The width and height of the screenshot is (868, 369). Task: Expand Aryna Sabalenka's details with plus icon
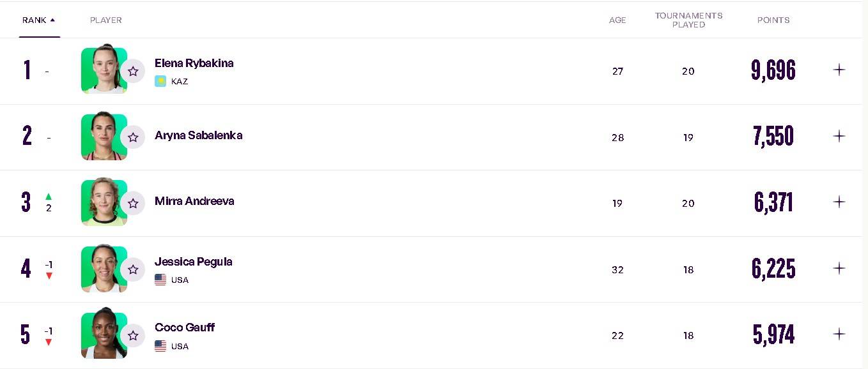coord(839,136)
